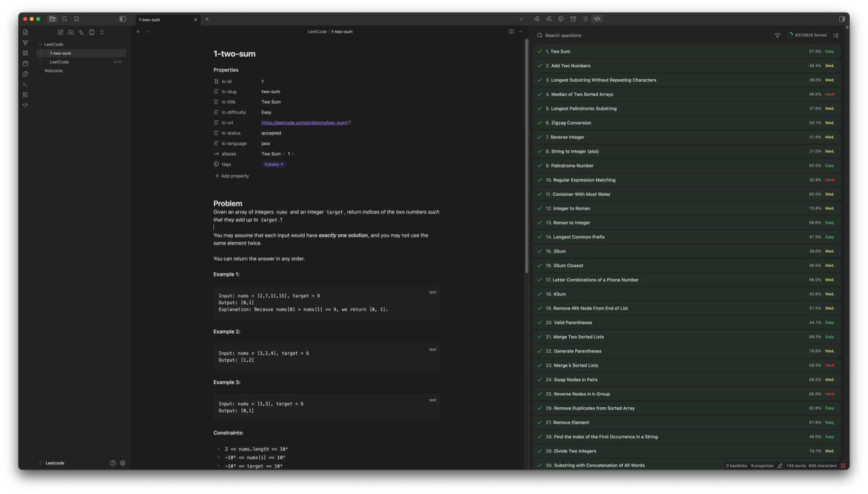Click the 937/3928 Solved progress indicator
The image size is (868, 494).
pos(807,35)
